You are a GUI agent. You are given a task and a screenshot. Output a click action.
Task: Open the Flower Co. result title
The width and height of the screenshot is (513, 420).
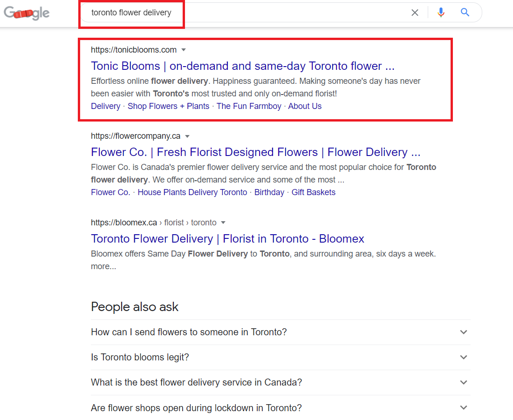(x=256, y=152)
